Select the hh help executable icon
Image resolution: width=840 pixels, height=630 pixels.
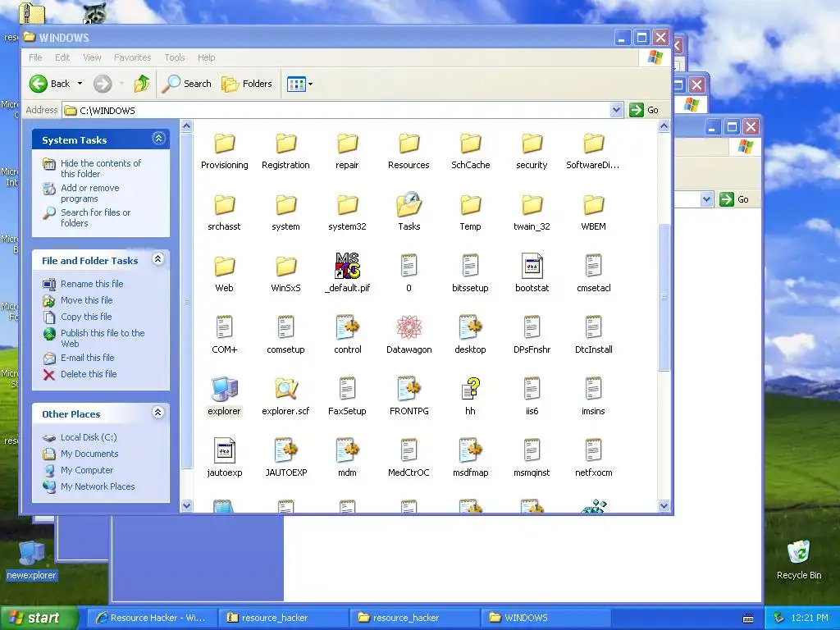pyautogui.click(x=470, y=389)
